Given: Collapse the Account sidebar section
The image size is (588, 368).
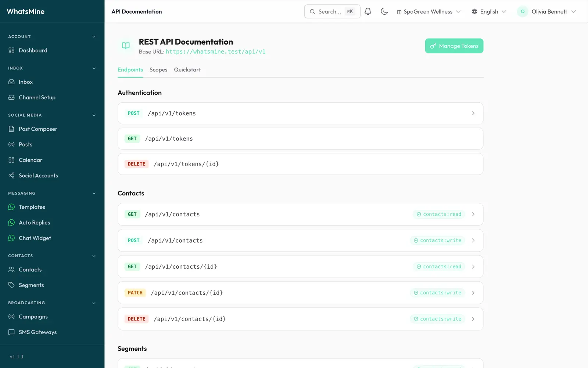Looking at the screenshot, I should 94,37.
